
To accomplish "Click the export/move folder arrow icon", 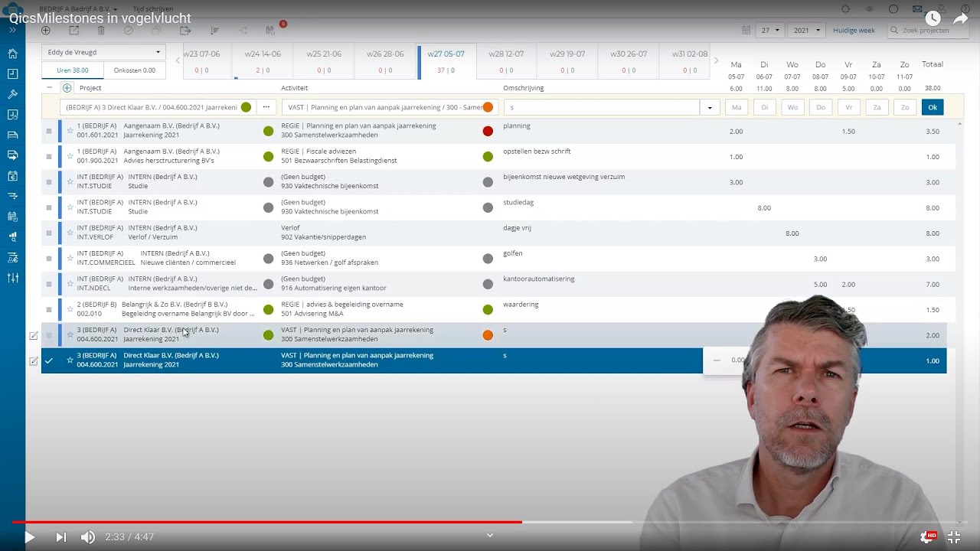I will (185, 31).
